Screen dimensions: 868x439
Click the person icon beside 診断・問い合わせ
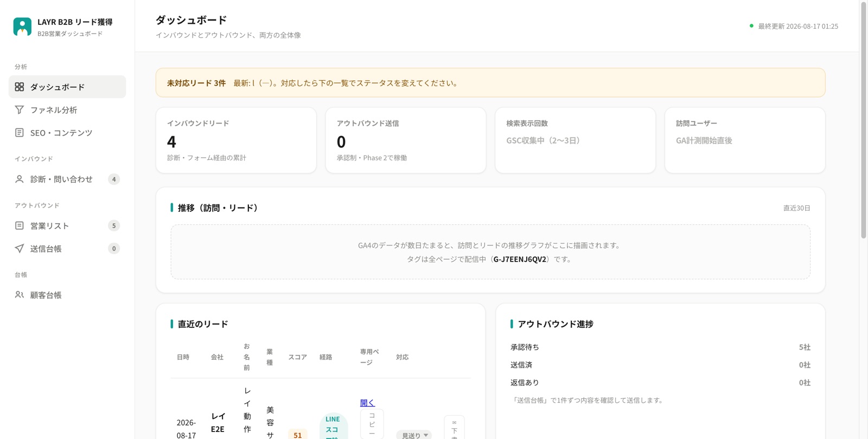click(20, 179)
